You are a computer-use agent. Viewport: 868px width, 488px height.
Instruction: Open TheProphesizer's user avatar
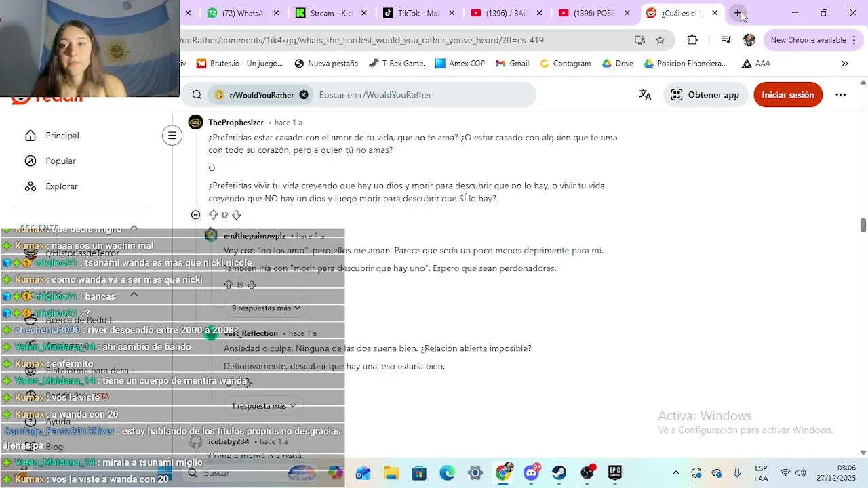pos(195,123)
